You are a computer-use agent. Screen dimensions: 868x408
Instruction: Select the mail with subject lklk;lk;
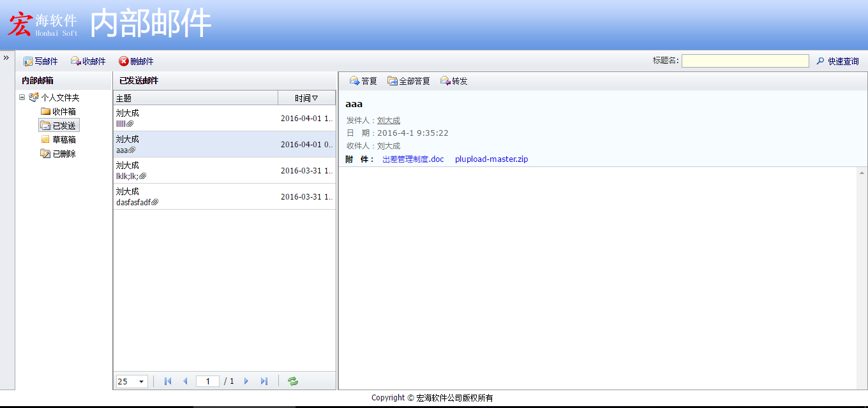coord(224,170)
